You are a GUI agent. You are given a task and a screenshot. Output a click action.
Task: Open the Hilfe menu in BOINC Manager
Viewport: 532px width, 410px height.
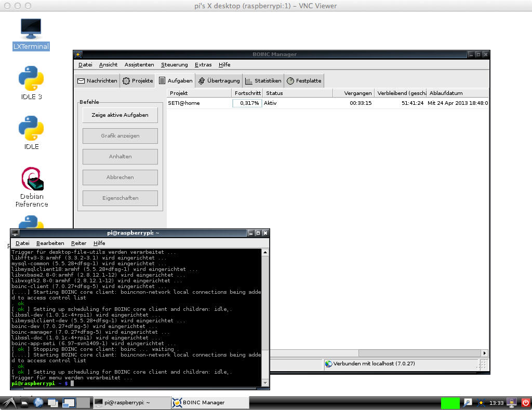224,65
